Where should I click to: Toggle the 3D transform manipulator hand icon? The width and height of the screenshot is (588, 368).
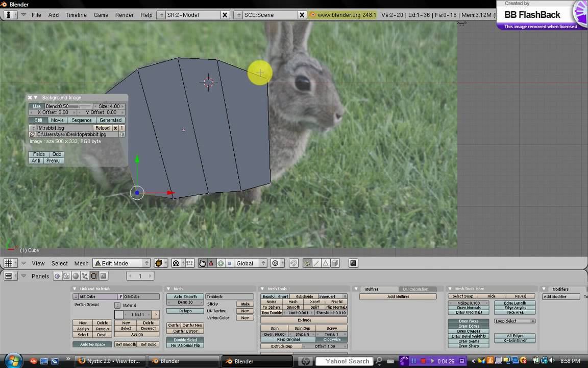(202, 263)
